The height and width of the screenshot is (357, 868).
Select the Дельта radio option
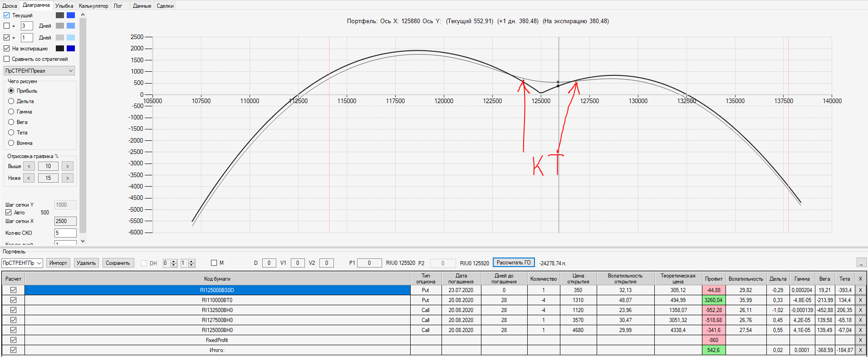point(11,101)
